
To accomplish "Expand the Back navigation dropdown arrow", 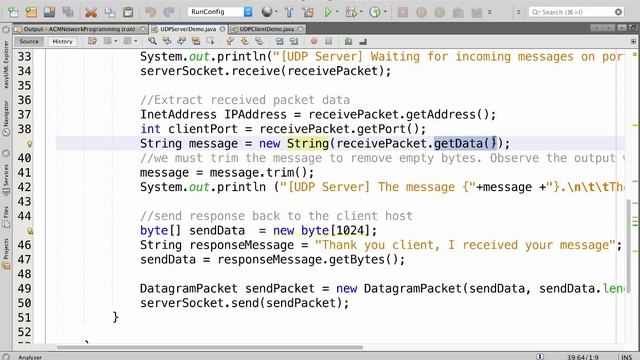I will click(116, 41).
